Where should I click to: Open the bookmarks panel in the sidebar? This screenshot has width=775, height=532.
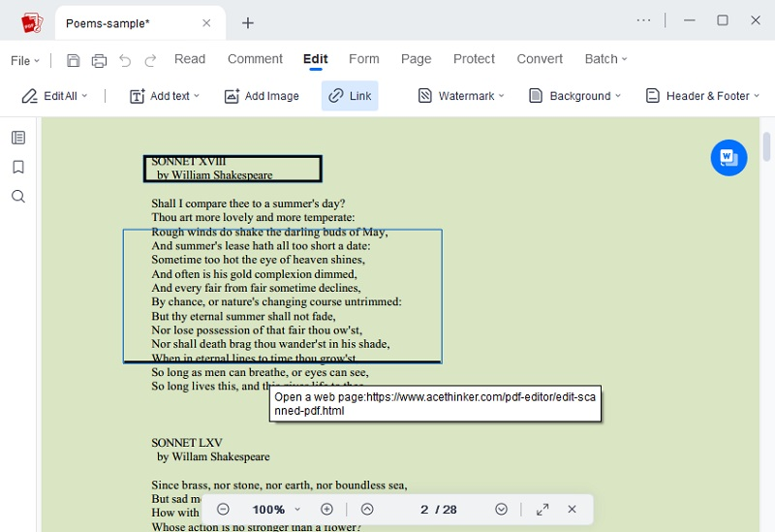tap(18, 167)
